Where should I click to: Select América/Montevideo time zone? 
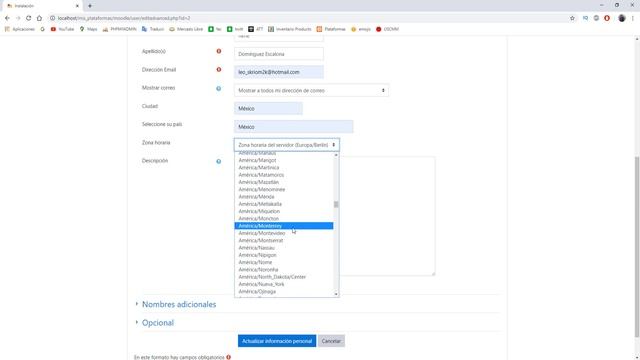pyautogui.click(x=284, y=233)
